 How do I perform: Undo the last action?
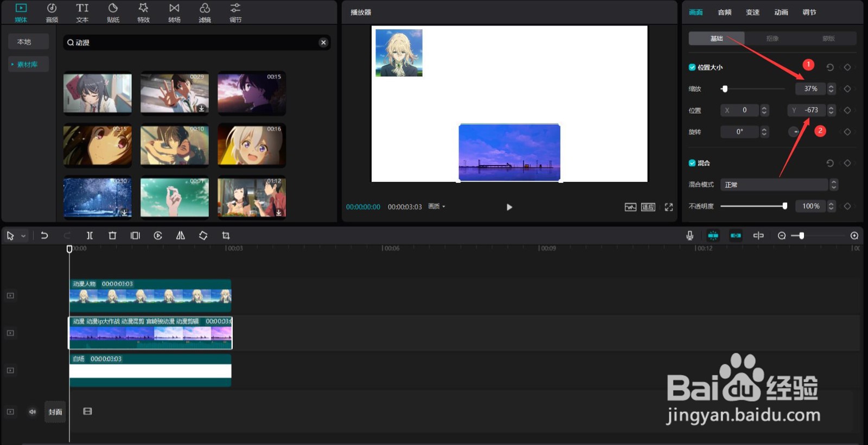click(44, 236)
